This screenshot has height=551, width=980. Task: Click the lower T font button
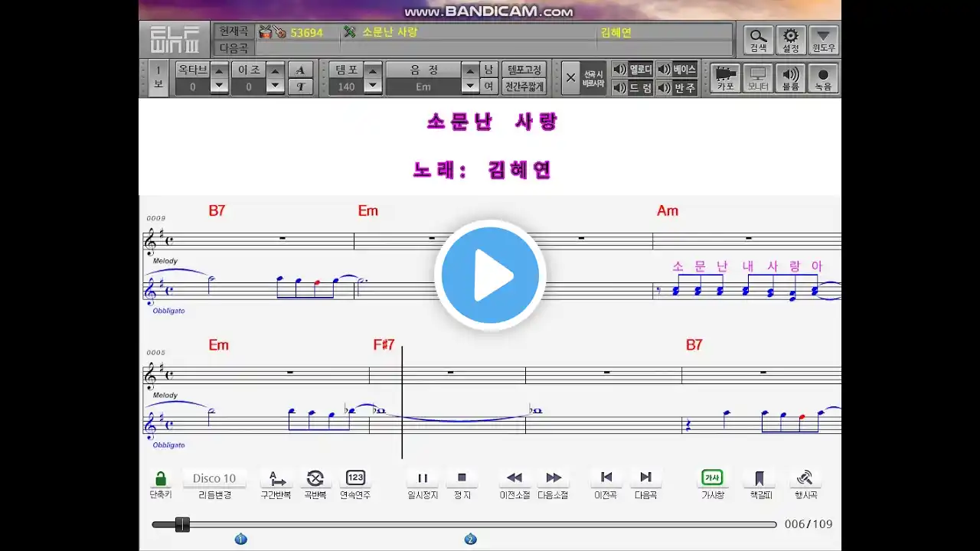pyautogui.click(x=300, y=86)
